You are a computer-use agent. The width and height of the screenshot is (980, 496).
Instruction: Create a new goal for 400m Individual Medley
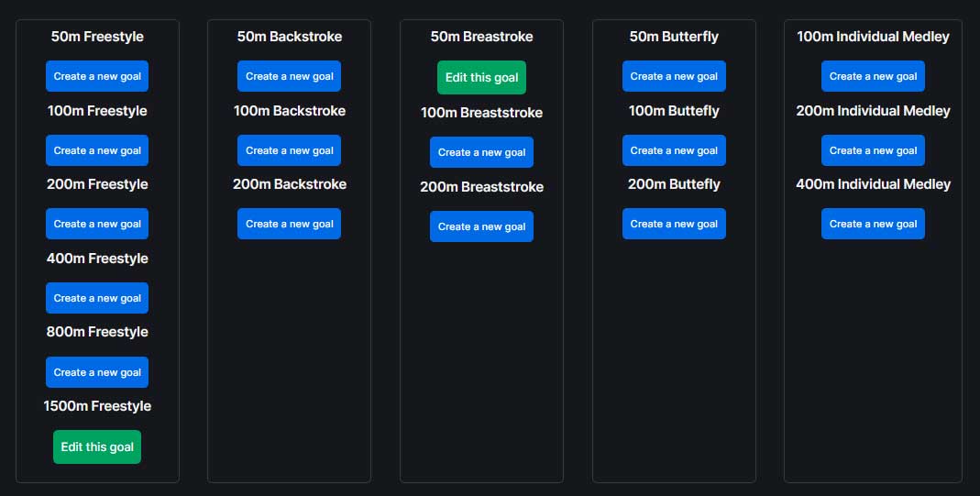(x=873, y=224)
